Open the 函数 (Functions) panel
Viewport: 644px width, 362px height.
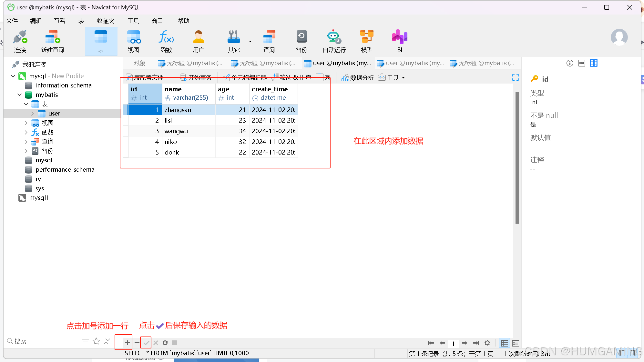[166, 41]
